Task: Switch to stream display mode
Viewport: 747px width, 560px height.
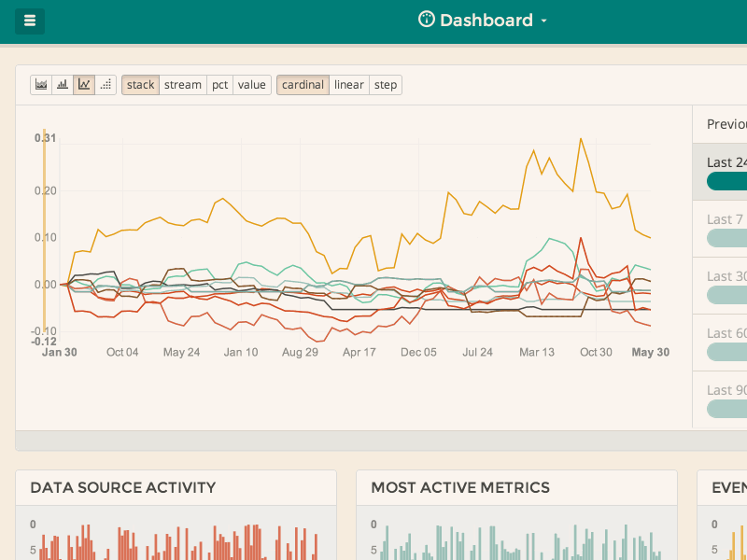Action: pyautogui.click(x=183, y=84)
